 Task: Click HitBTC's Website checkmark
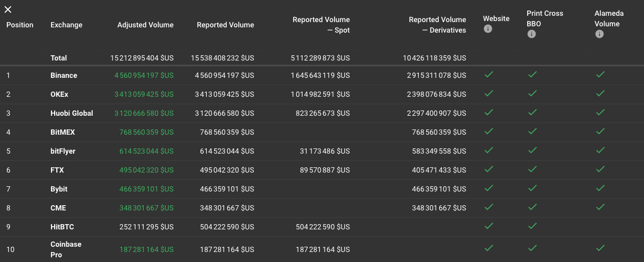[489, 226]
